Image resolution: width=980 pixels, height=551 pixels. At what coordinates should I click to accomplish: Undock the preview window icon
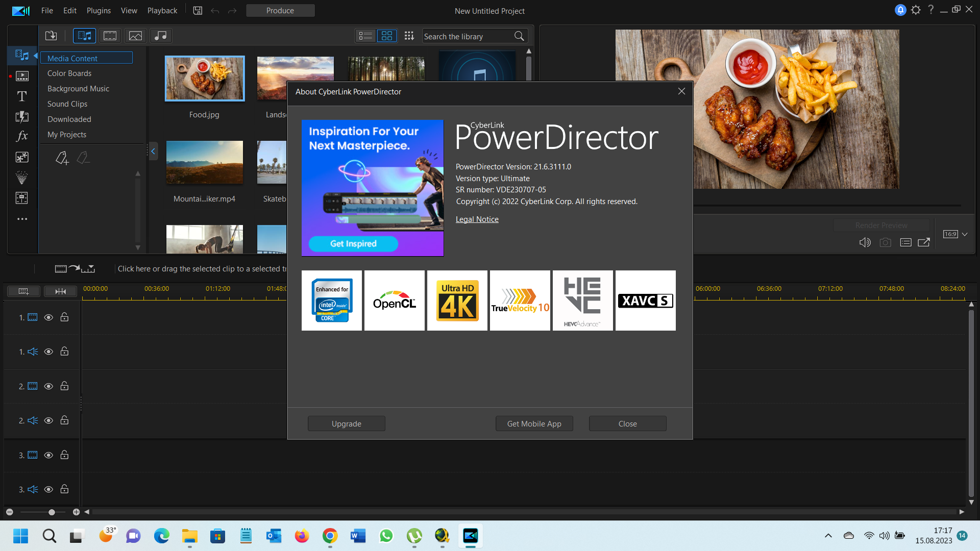coord(924,242)
